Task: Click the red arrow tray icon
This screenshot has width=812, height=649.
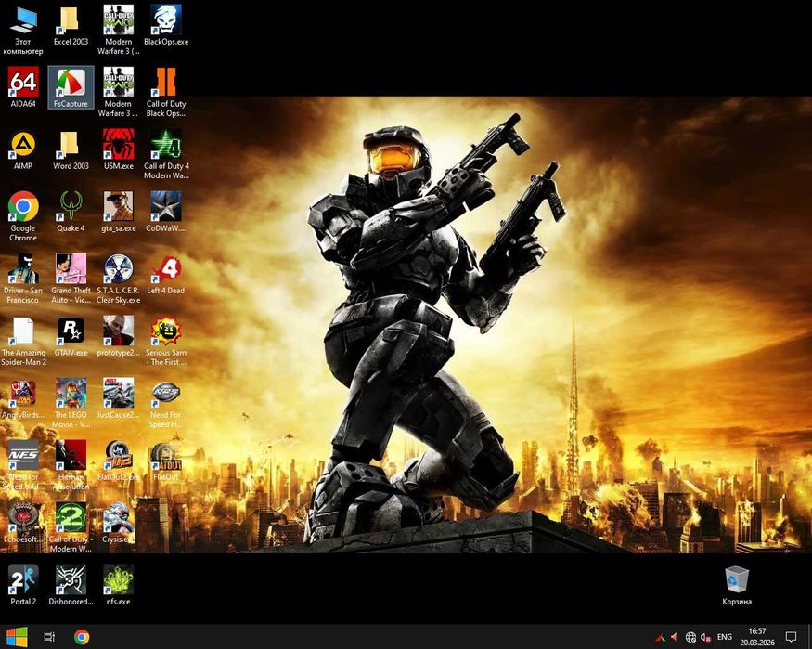Action: pyautogui.click(x=674, y=637)
